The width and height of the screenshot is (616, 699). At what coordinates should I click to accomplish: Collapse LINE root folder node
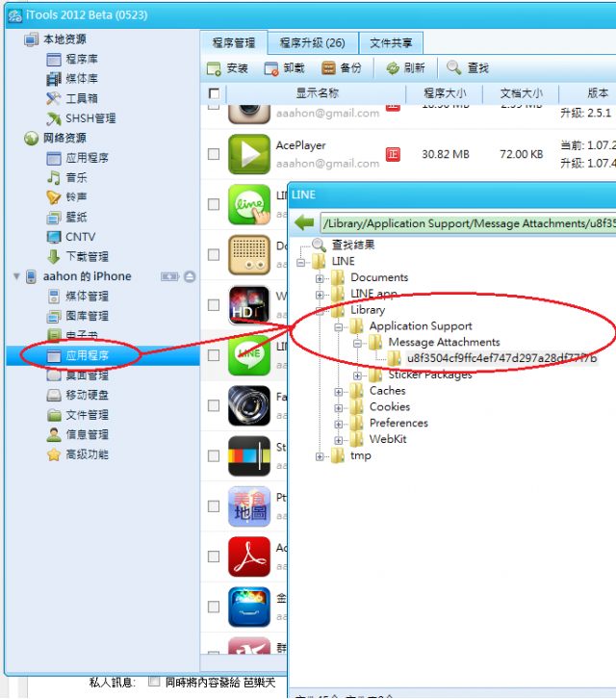coord(301,263)
